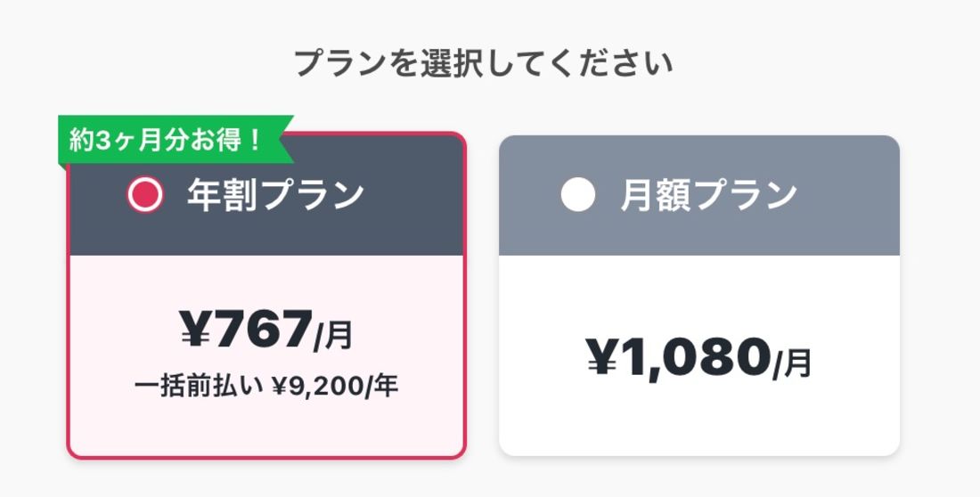Click the red bottom border of the annual card
Image resolution: width=980 pixels, height=497 pixels.
pyautogui.click(x=265, y=457)
